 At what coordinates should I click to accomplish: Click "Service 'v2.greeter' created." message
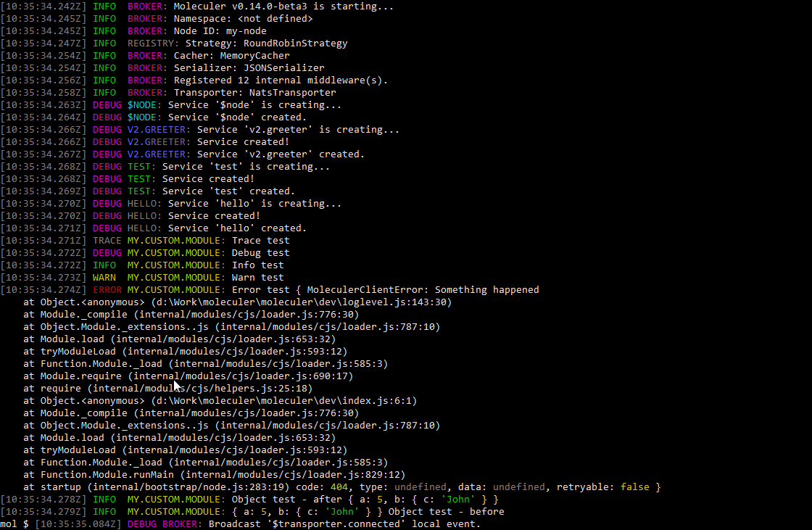(281, 154)
